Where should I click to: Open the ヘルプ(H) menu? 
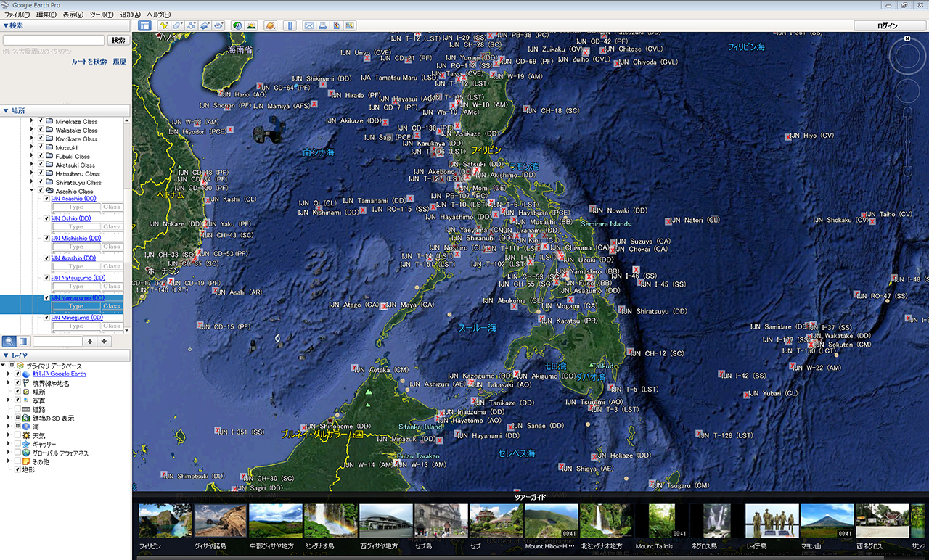(x=159, y=15)
